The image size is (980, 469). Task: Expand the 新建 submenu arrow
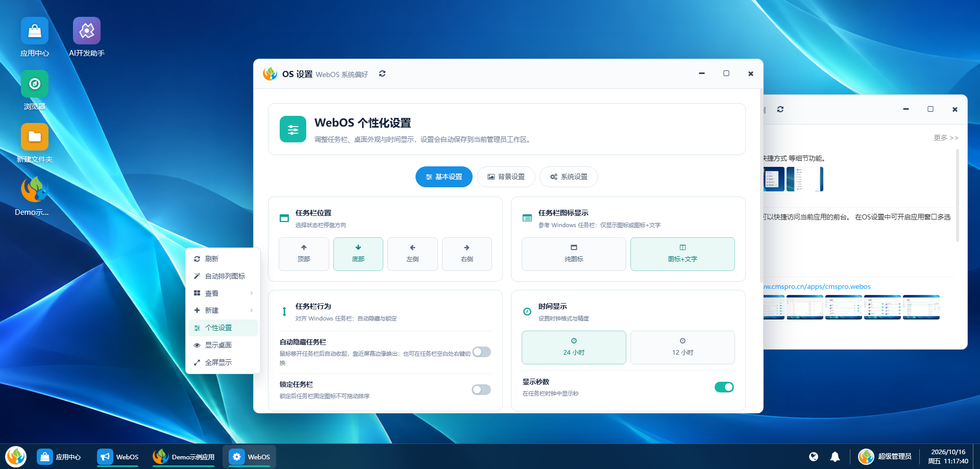[252, 310]
